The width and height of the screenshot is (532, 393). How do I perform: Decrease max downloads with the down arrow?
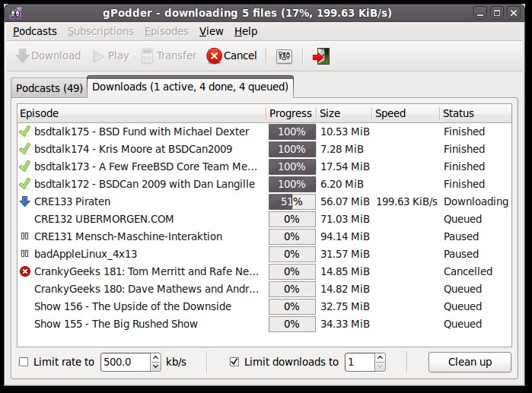[380, 366]
